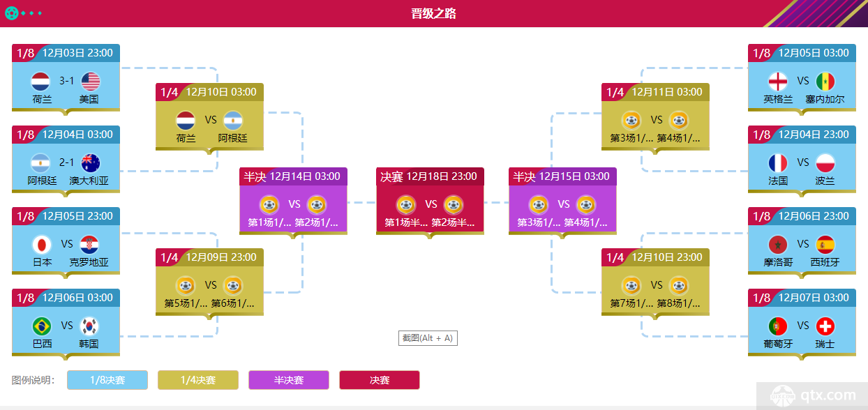The width and height of the screenshot is (868, 410).
Task: Open the 1/4 12月09日 23:00 header
Action: [x=209, y=257]
